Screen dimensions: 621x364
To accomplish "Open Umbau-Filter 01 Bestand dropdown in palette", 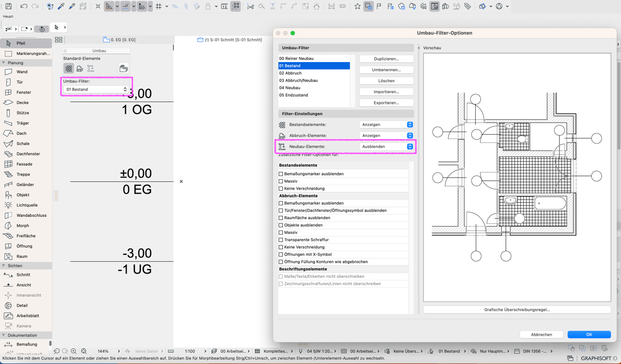I will [x=96, y=89].
